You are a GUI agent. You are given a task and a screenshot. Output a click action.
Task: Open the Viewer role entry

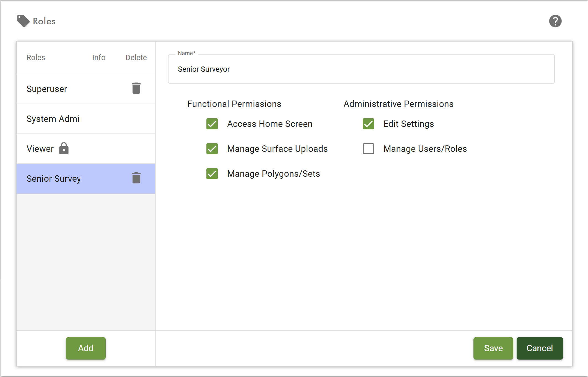click(40, 149)
